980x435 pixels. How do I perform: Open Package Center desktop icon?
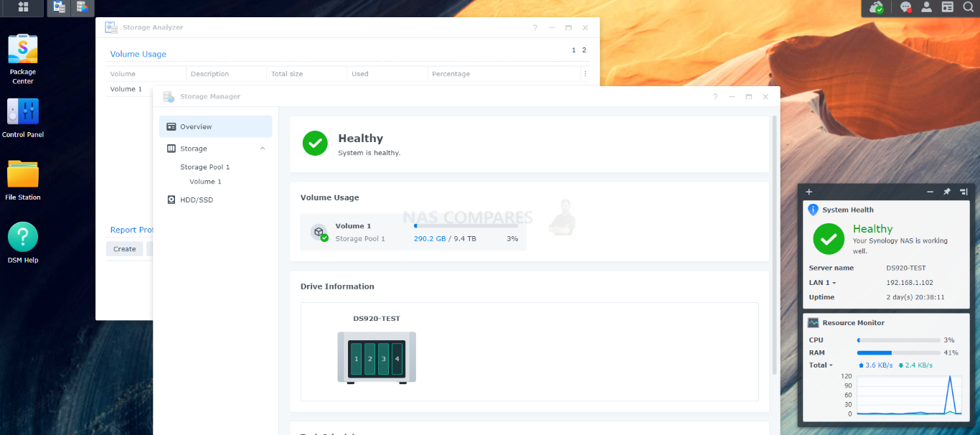(23, 50)
